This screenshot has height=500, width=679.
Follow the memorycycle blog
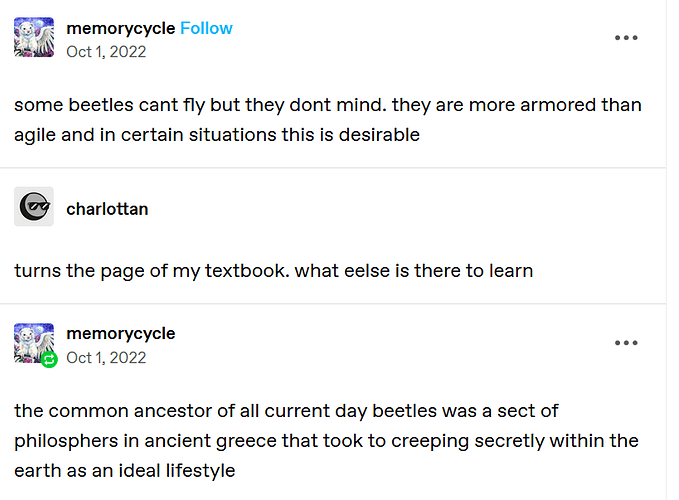[x=206, y=29]
